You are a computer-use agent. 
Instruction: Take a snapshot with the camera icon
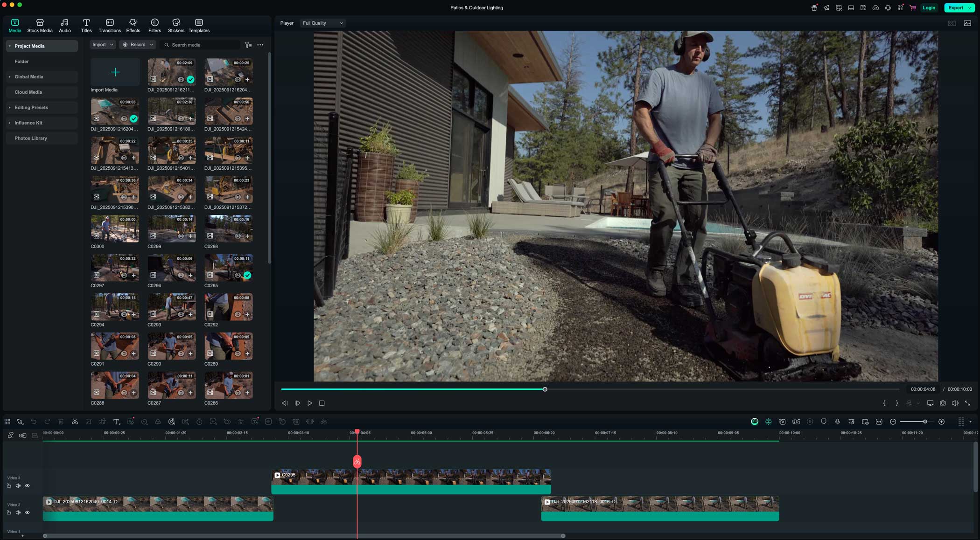point(943,403)
